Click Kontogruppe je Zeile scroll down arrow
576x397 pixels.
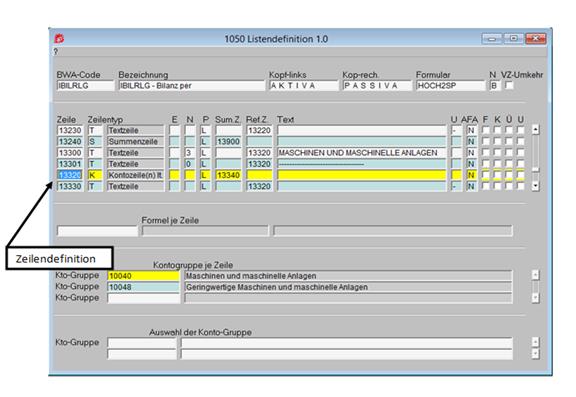[536, 297]
